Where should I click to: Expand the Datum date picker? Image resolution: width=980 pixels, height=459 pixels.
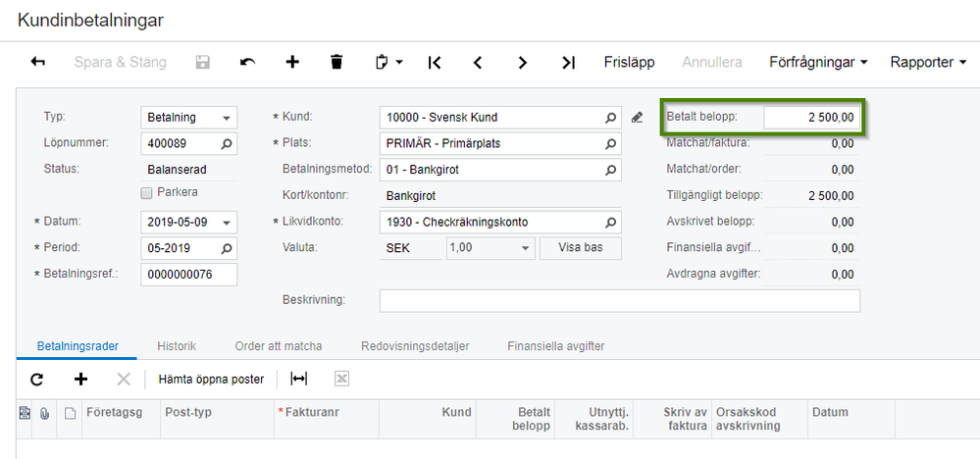point(228,222)
